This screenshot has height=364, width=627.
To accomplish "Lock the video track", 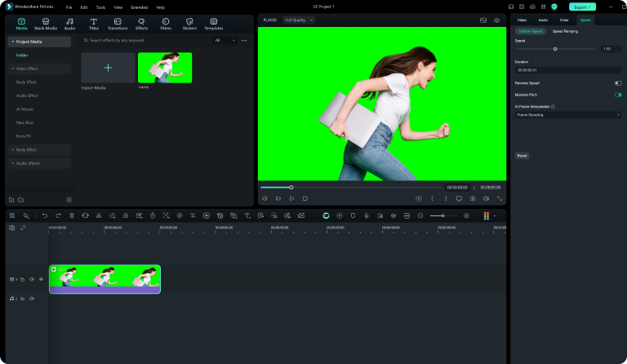I will click(x=22, y=279).
